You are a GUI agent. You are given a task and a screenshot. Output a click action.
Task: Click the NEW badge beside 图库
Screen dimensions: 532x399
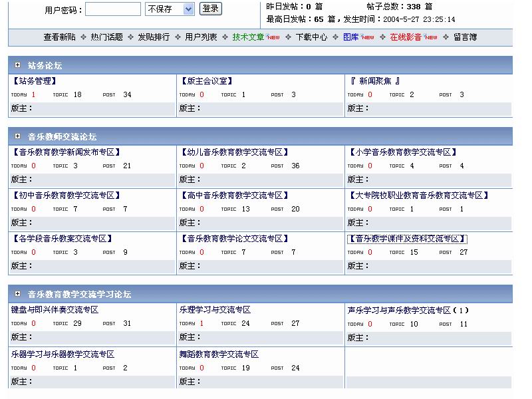(x=368, y=37)
